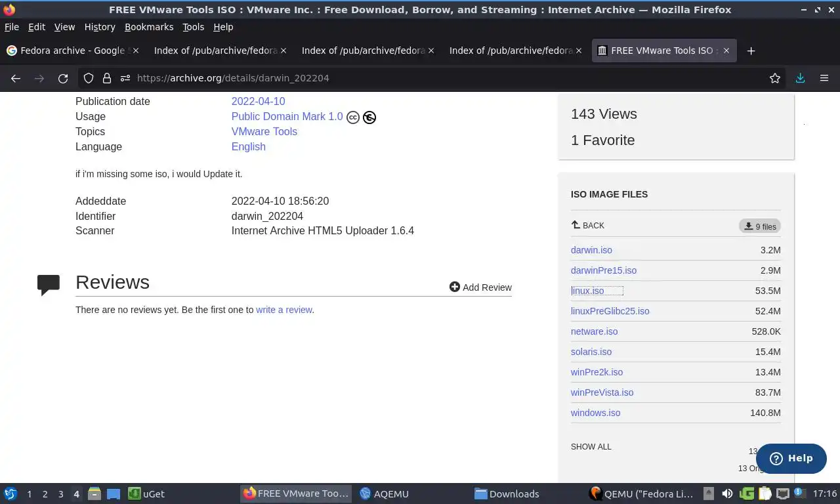The height and width of the screenshot is (504, 840).
Task: Download windows.iso
Action: tap(596, 413)
